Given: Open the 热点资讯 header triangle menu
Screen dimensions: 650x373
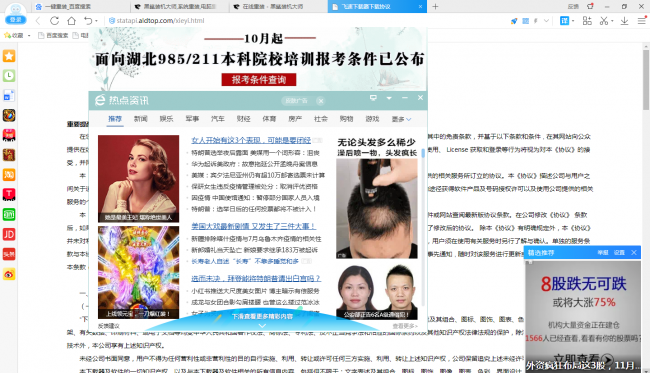Looking at the screenshot, I should click(389, 98).
